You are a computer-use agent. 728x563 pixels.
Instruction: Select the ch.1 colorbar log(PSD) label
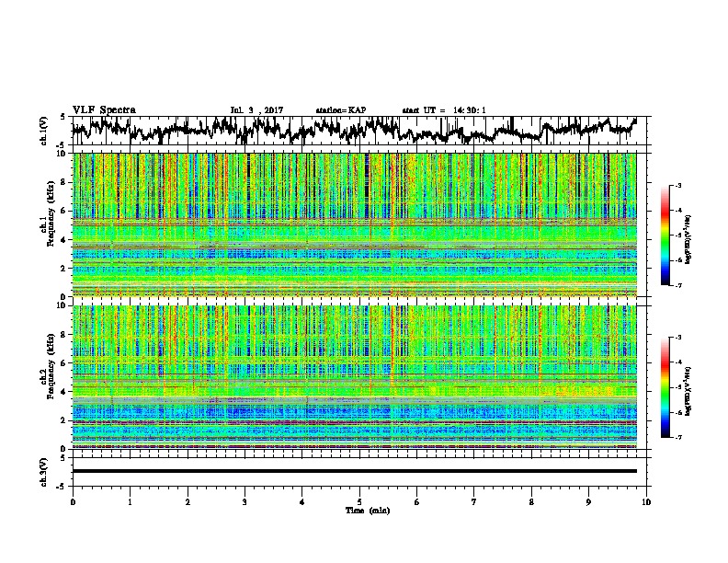pyautogui.click(x=688, y=239)
